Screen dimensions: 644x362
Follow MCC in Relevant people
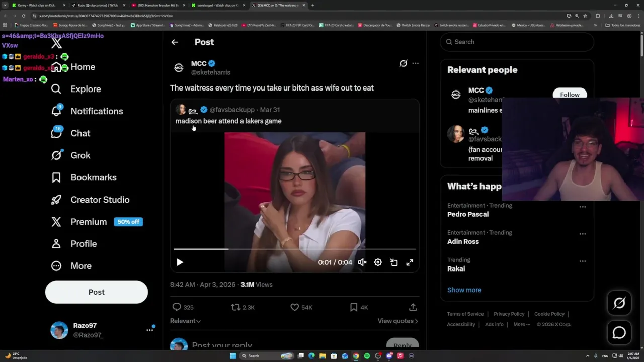(570, 95)
